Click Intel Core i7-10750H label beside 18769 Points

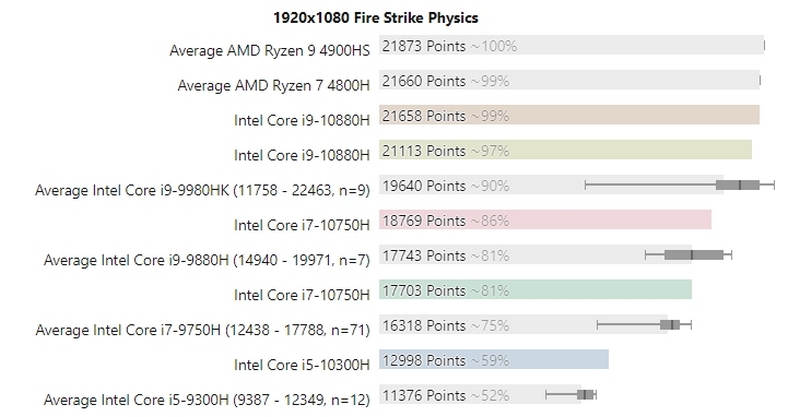pyautogui.click(x=302, y=224)
